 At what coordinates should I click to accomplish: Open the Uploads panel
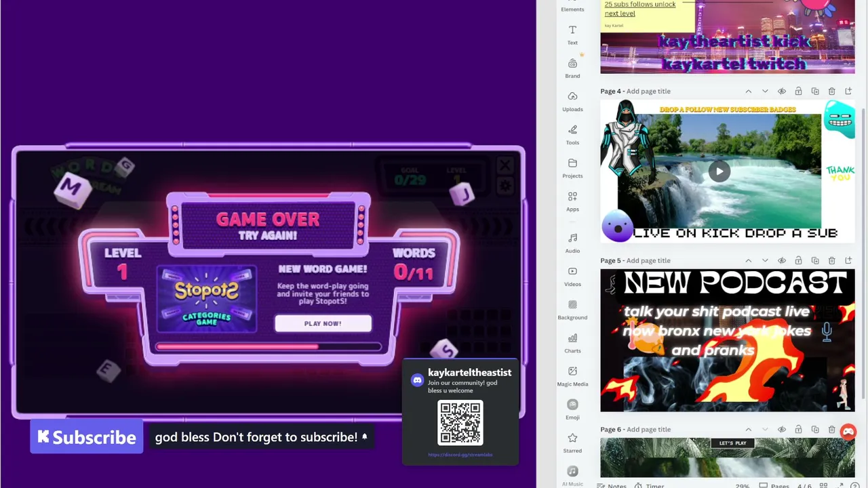[x=572, y=101]
